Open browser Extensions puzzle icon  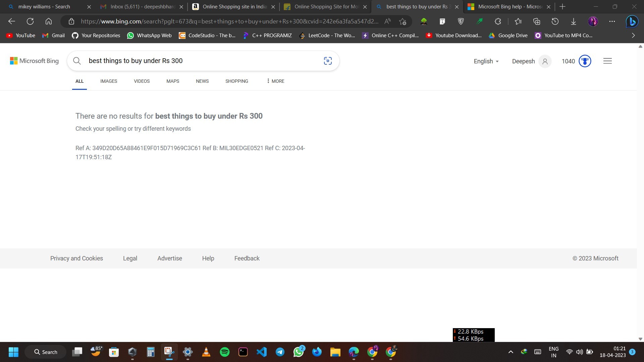point(498,21)
